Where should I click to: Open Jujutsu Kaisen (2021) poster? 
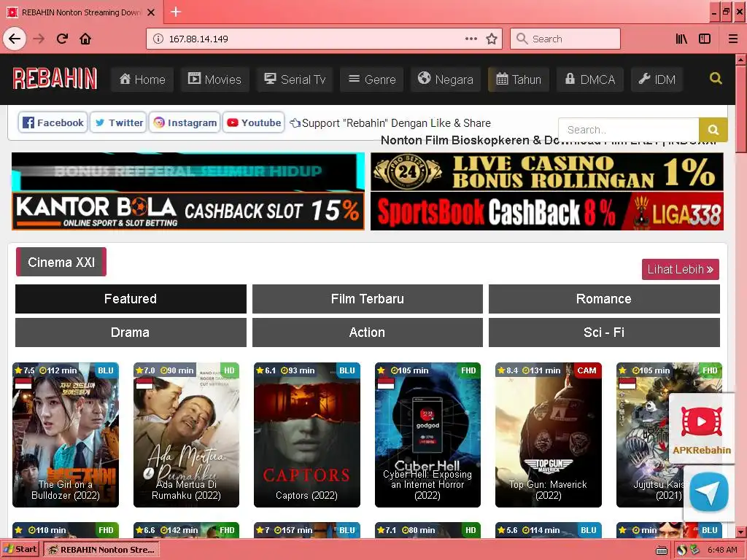tap(669, 435)
